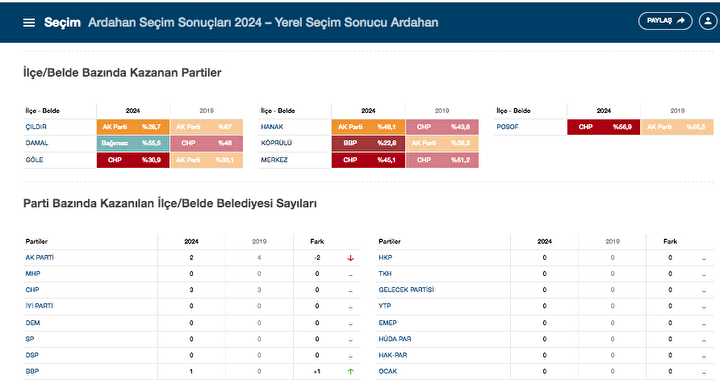Click the green up arrow for BBP

(x=351, y=372)
